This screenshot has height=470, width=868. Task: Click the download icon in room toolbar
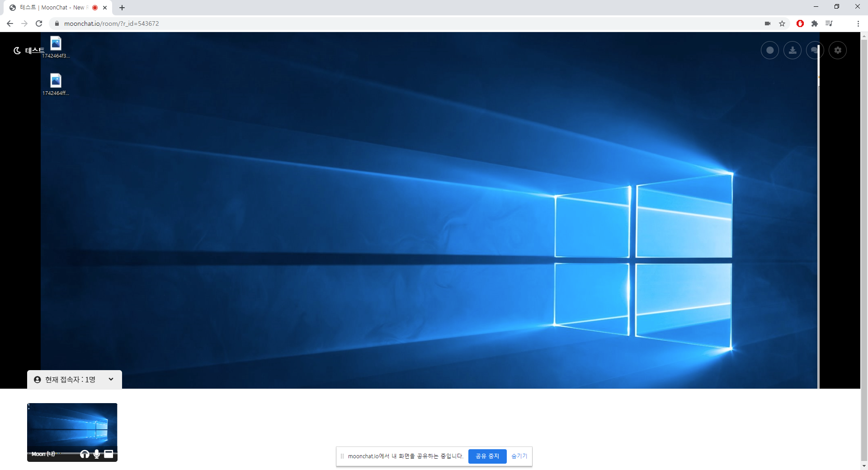792,50
